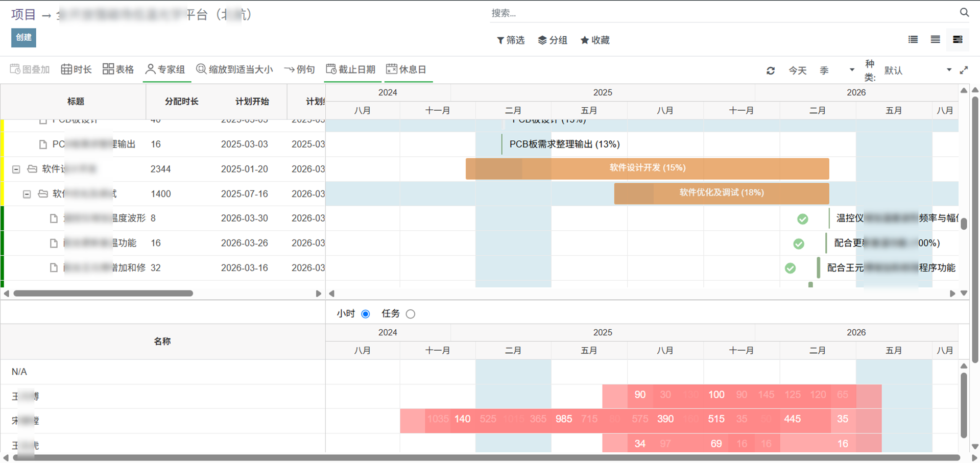This screenshot has height=463, width=980.
Task: Select the 小时 radio button
Action: click(366, 314)
